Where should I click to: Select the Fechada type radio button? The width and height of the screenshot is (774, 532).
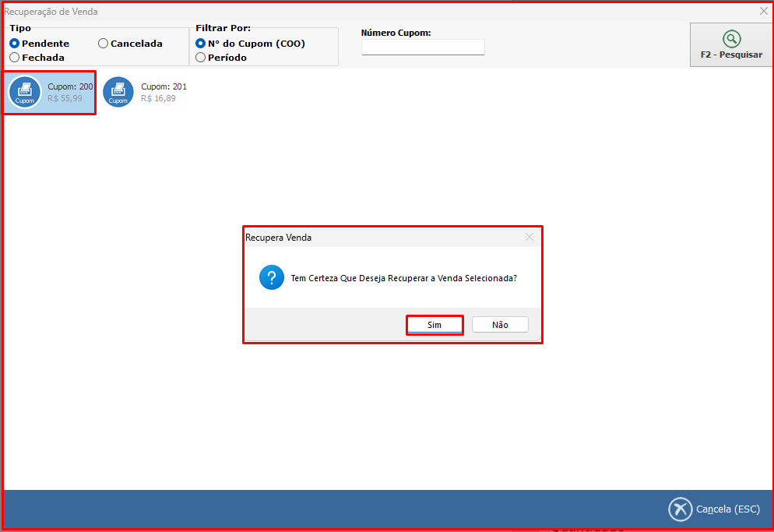[15, 58]
